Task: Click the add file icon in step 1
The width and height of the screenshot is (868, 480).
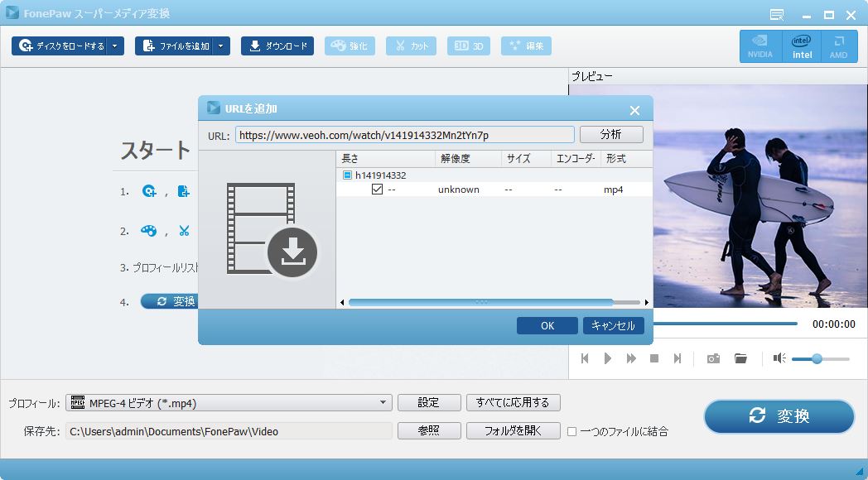Action: (183, 191)
